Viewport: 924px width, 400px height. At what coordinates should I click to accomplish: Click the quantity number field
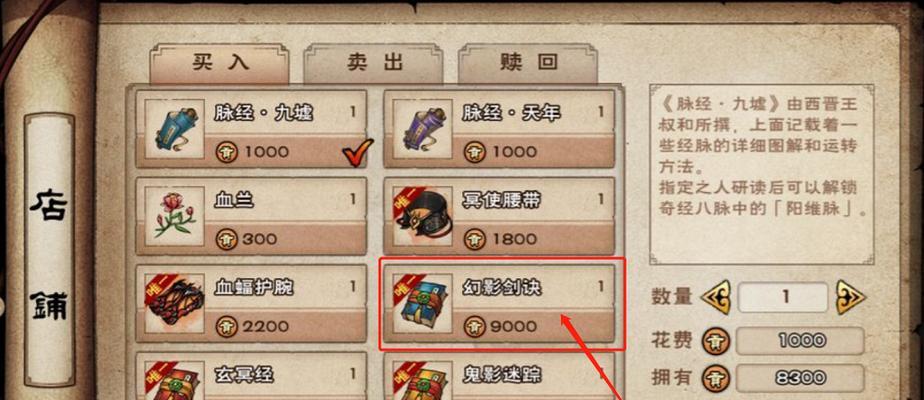click(x=783, y=297)
